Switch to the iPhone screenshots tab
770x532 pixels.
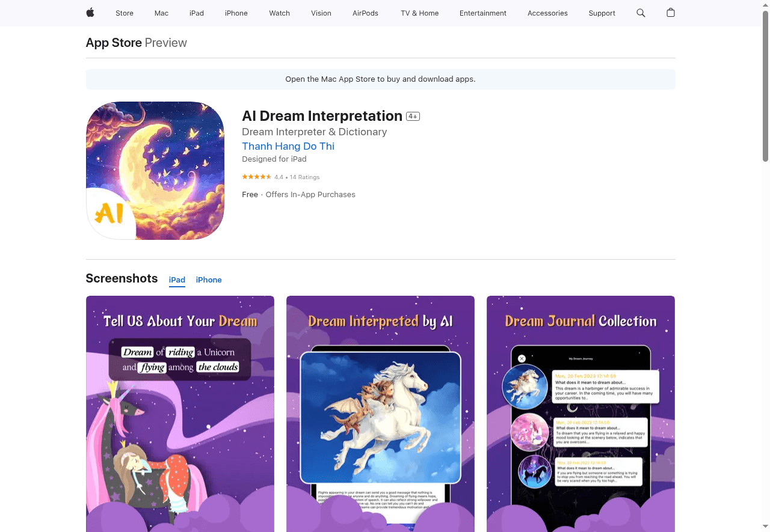(209, 280)
